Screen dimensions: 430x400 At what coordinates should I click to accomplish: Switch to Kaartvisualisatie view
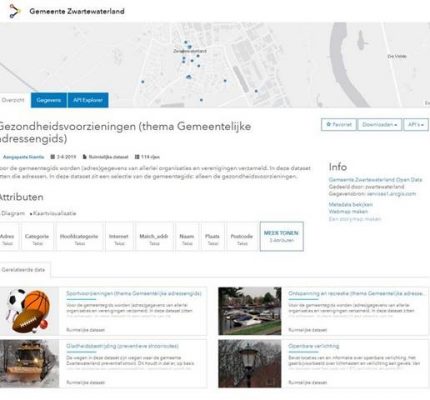pos(53,213)
